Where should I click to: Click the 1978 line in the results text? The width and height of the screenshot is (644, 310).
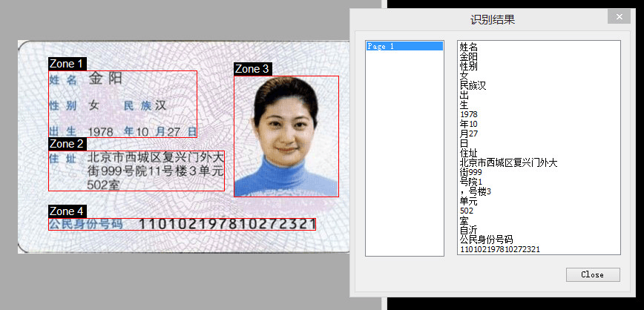point(468,114)
